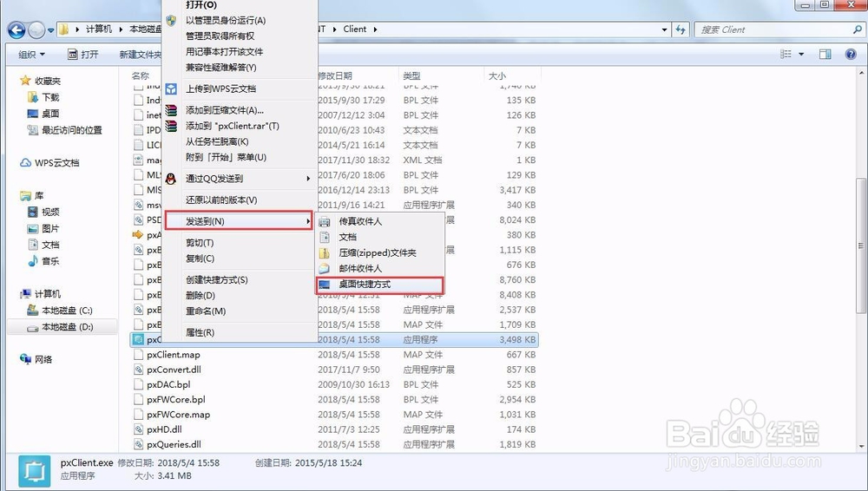Viewport: 868px width, 491px height.
Task: Send to 传真收件人
Action: [x=380, y=221]
